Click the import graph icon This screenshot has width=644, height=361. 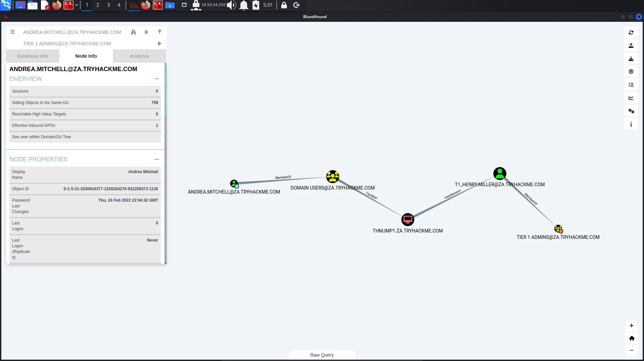point(631,72)
